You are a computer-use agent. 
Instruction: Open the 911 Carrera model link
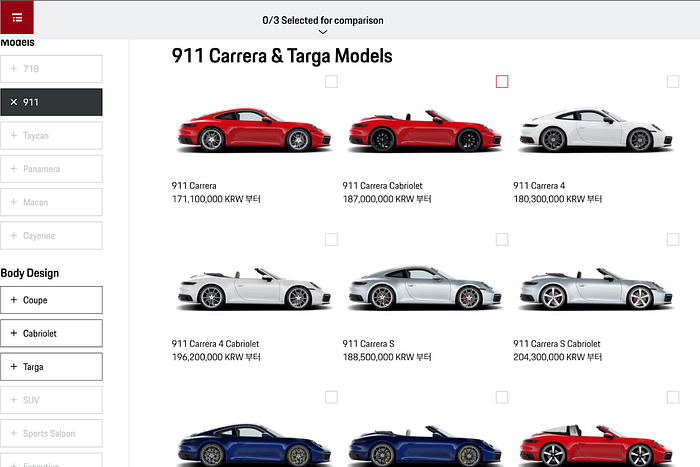point(194,186)
